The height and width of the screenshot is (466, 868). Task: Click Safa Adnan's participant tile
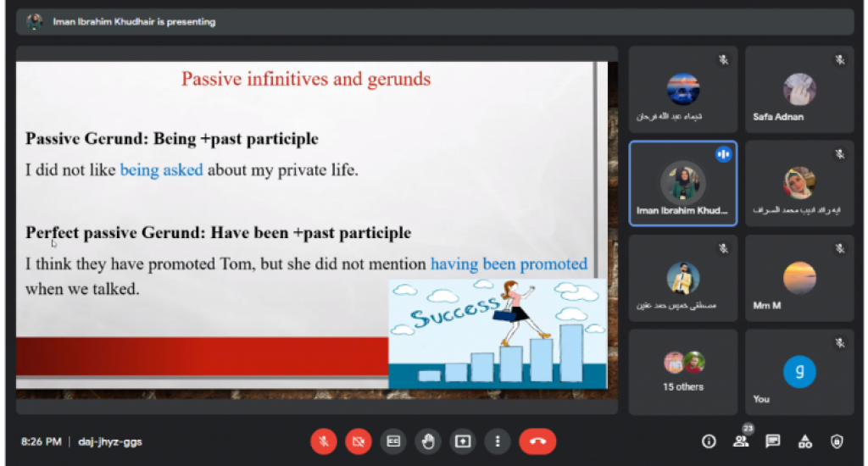coord(799,89)
